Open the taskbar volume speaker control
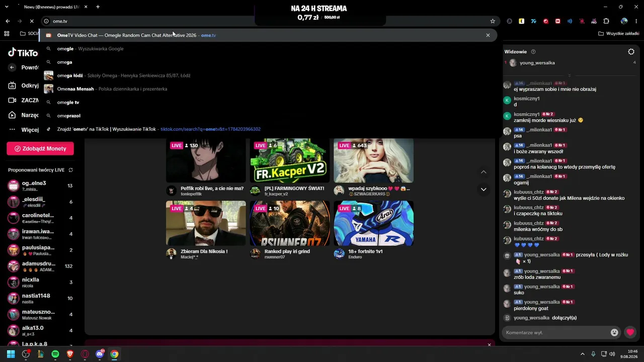Screen dimensions: 644x362 click(612, 354)
